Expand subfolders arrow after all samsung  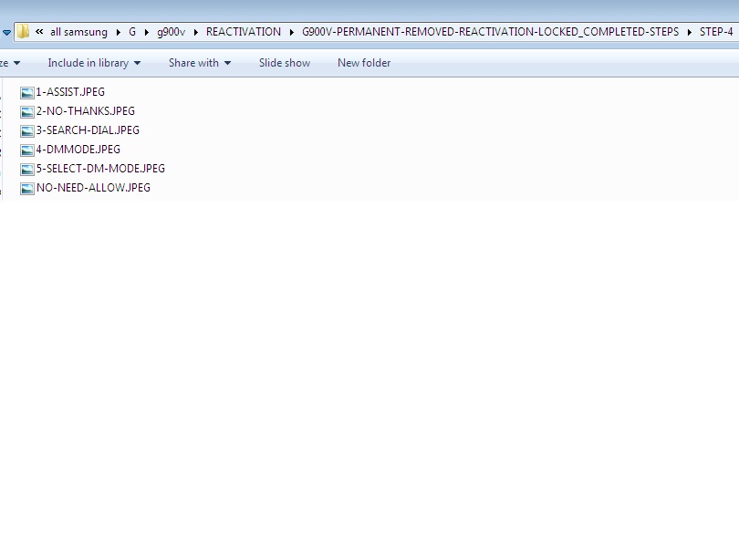[119, 33]
